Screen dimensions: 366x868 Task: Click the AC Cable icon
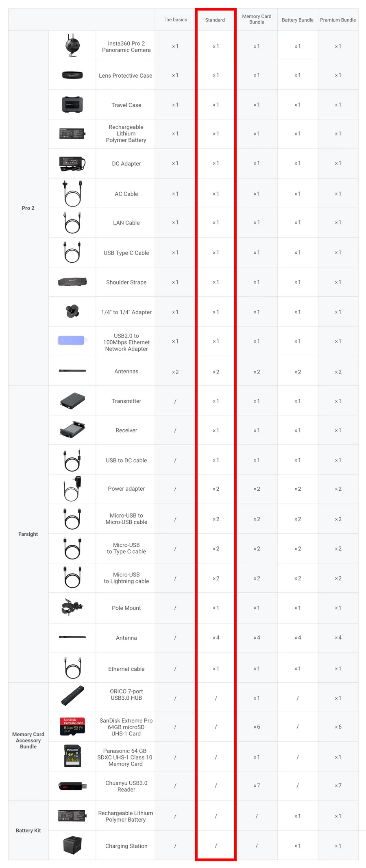pos(72,194)
